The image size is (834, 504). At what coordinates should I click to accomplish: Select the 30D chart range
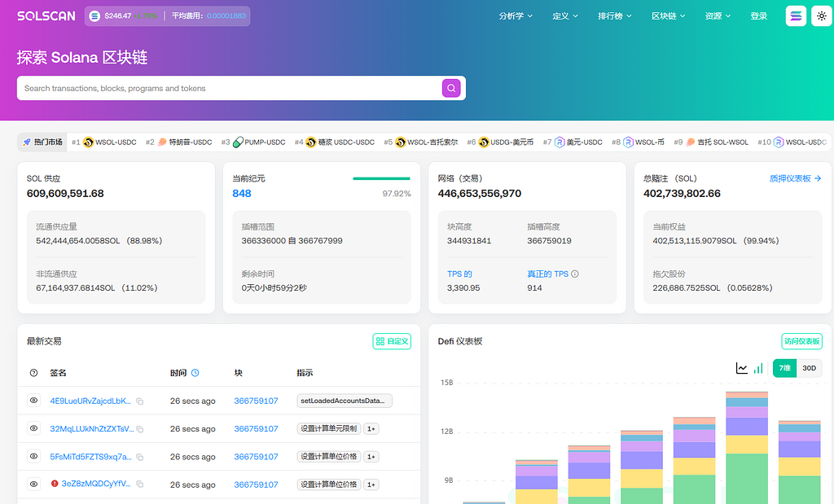pos(809,368)
